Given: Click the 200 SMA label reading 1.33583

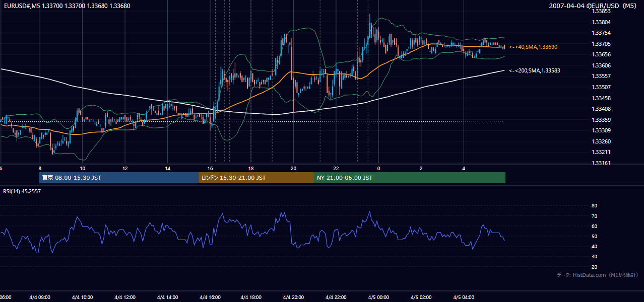Looking at the screenshot, I should (534, 71).
